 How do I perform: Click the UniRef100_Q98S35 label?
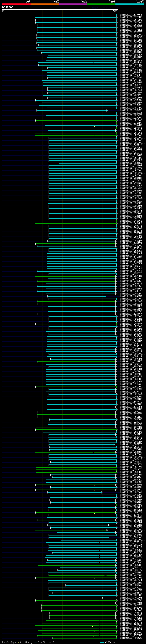(x=131, y=593)
